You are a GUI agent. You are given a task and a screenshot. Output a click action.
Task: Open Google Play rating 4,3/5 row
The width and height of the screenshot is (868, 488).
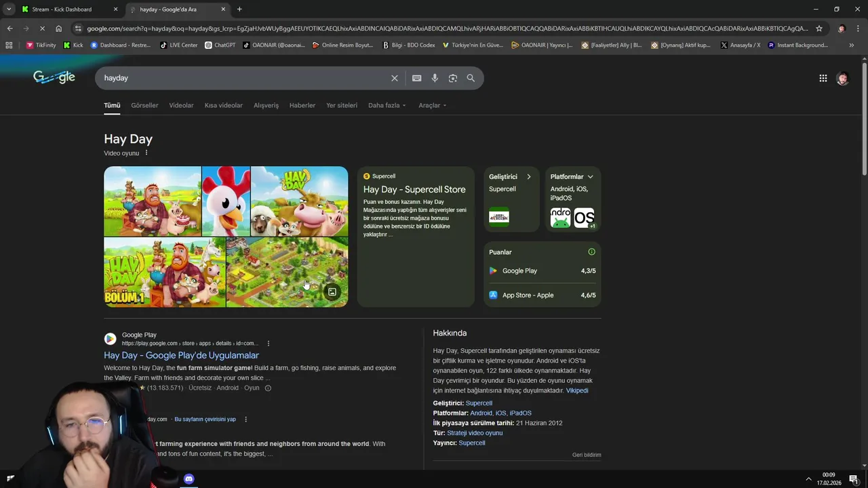(542, 271)
